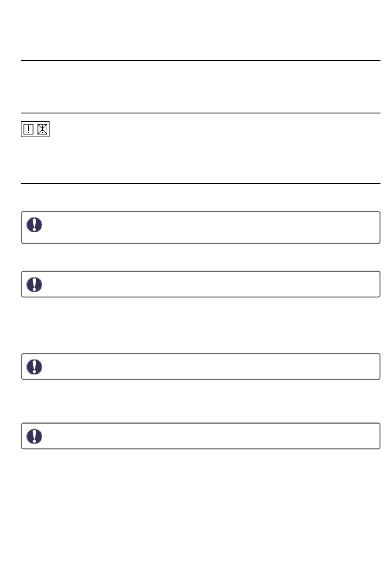
Task: Click the divider line below the small symbols
Action: point(201,184)
